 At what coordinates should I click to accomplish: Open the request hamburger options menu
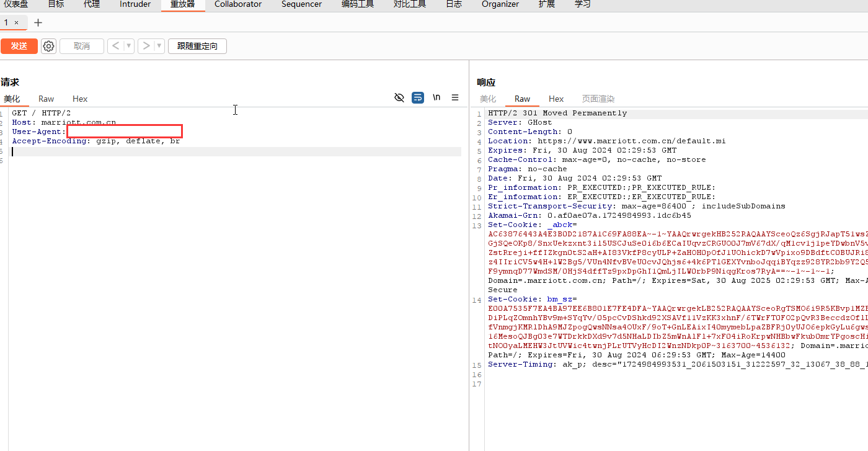(x=455, y=97)
